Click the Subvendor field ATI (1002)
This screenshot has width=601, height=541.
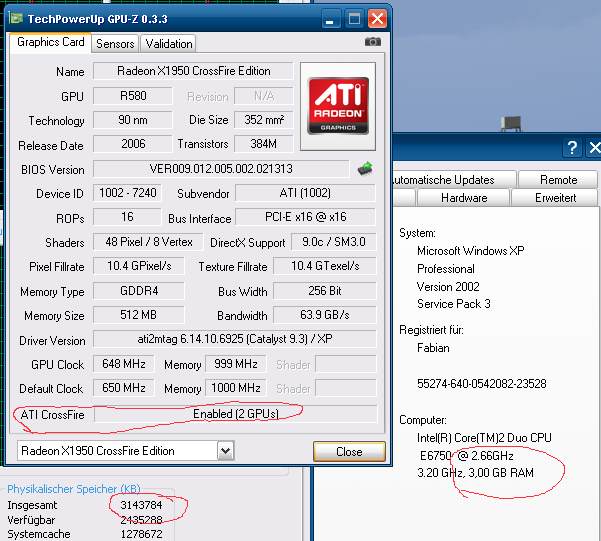point(305,193)
